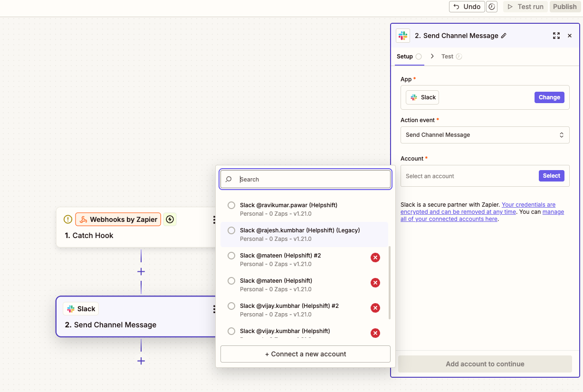Click chevron between Setup and Test tabs
The image size is (583, 392).
coord(432,56)
